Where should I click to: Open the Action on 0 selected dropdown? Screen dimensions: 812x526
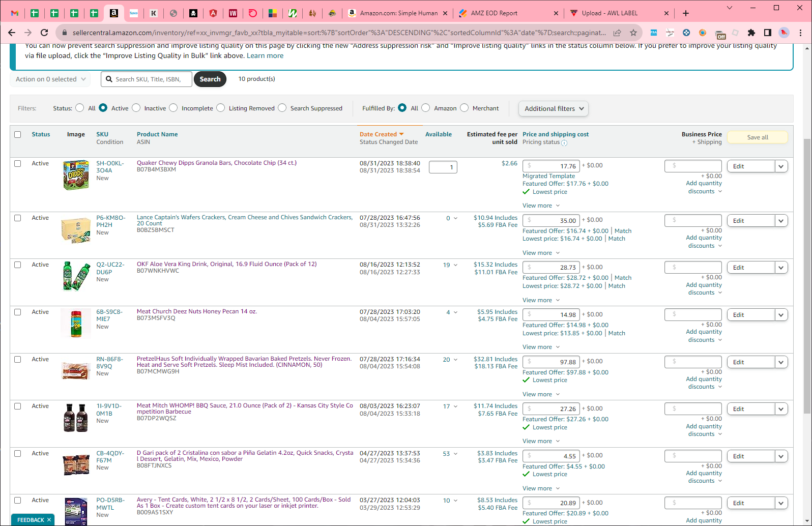tap(50, 79)
